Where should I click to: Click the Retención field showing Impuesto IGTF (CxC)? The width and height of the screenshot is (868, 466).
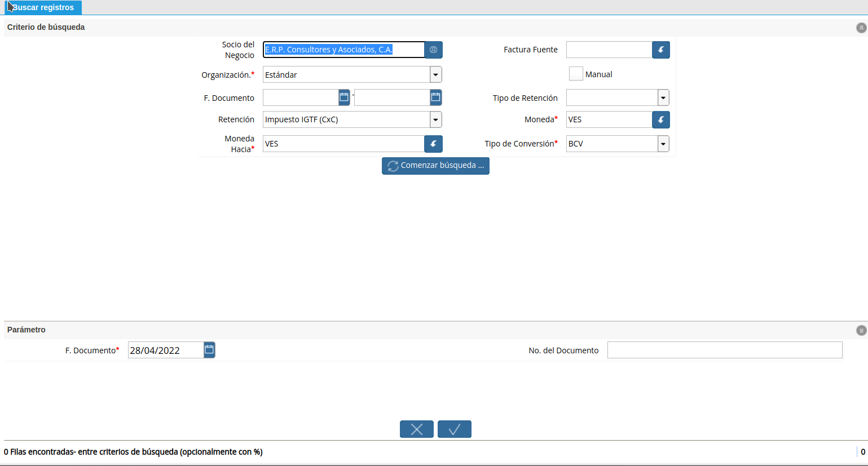pos(346,119)
